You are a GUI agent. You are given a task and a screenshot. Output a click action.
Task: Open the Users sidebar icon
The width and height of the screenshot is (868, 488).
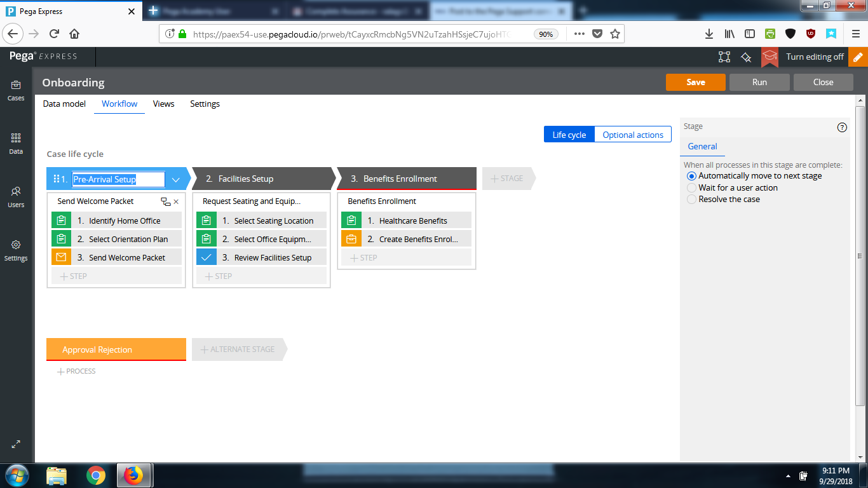(x=16, y=196)
